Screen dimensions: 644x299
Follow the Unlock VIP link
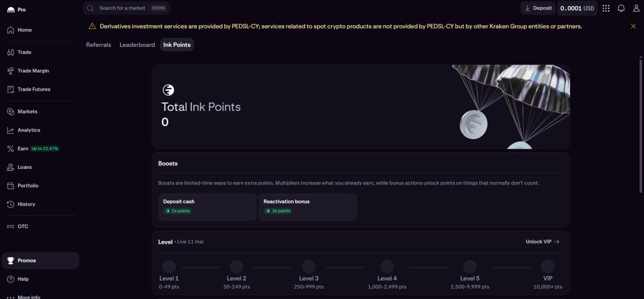[543, 242]
